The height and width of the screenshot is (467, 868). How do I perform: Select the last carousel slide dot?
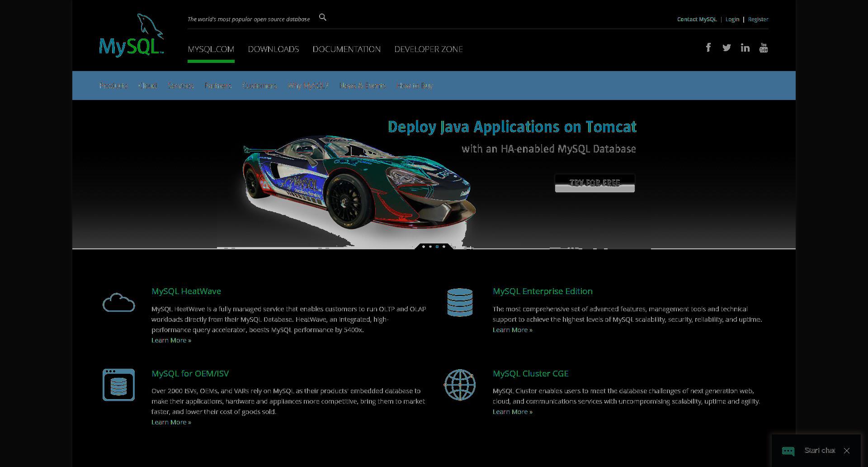[444, 247]
